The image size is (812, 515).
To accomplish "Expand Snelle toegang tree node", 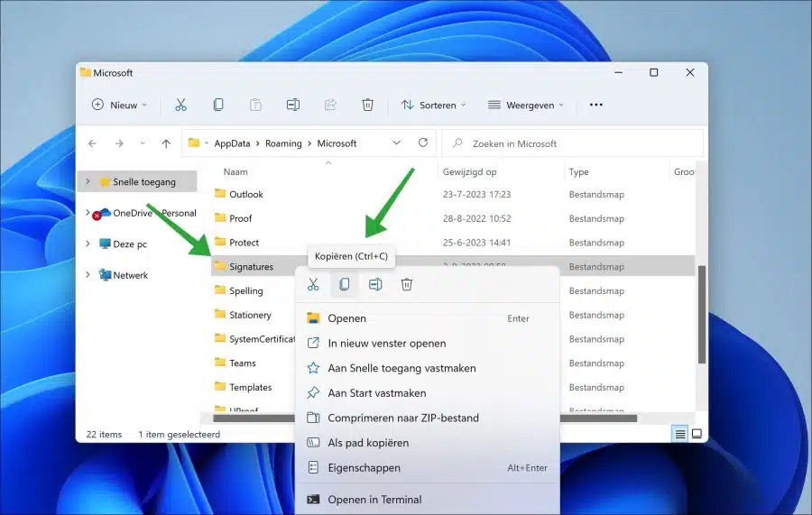I will (88, 181).
